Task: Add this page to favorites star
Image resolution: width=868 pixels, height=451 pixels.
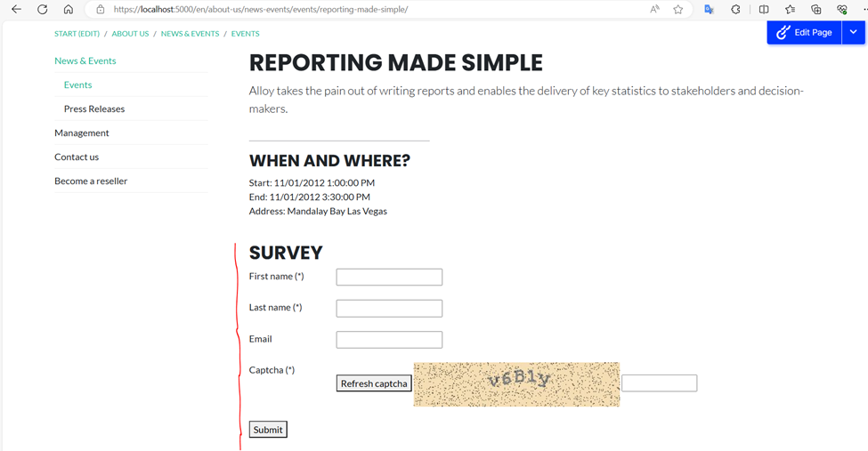Action: (678, 10)
